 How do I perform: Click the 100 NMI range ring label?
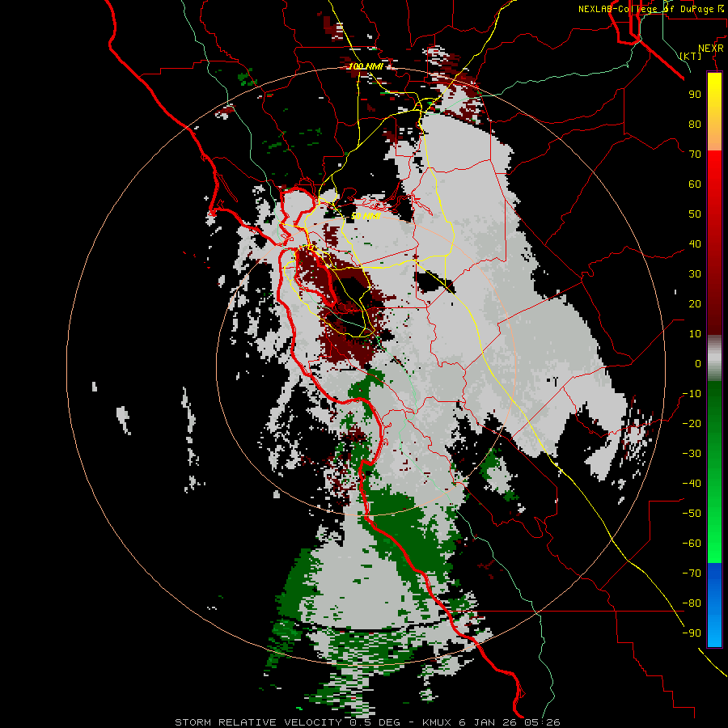[366, 66]
